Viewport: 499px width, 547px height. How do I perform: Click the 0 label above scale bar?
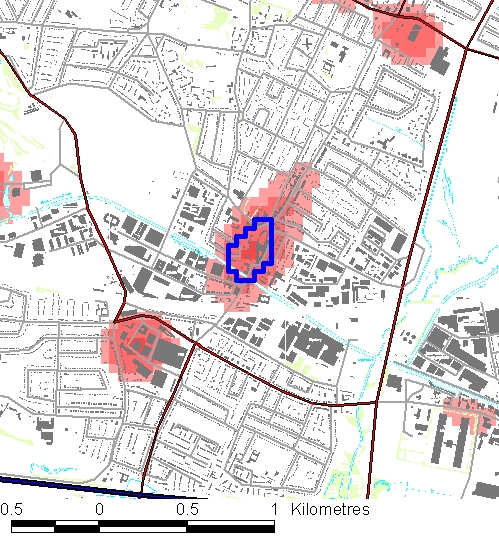[99, 510]
